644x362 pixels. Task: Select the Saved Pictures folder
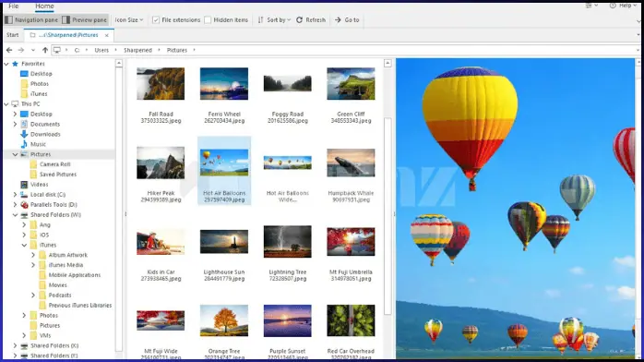click(x=58, y=175)
